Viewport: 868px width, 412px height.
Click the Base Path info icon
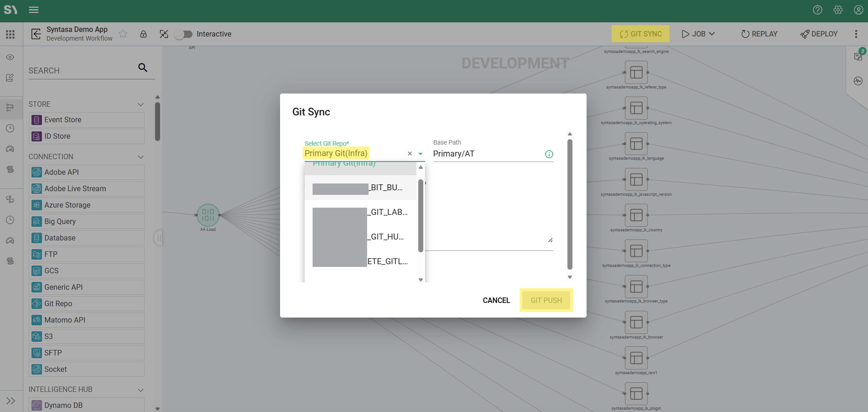coord(549,154)
